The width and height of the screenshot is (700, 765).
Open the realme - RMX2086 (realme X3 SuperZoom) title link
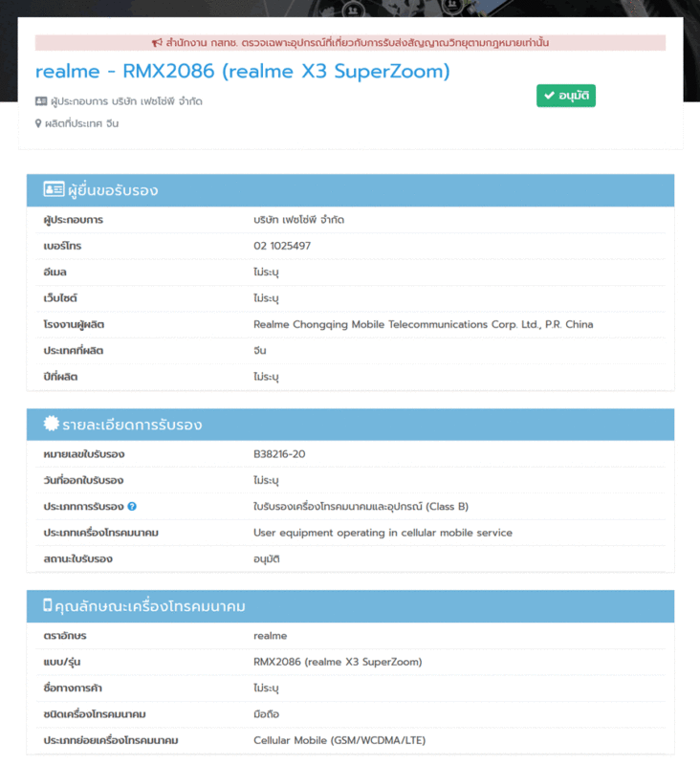(242, 72)
